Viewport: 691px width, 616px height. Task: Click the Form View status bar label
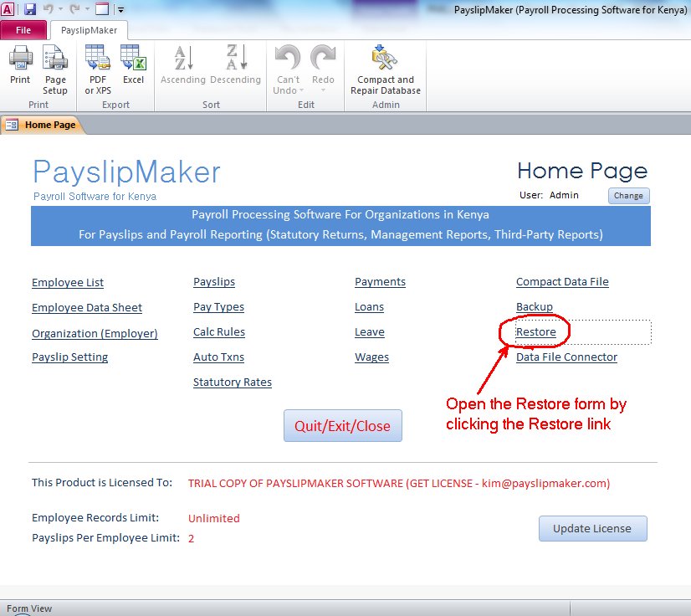(x=29, y=608)
